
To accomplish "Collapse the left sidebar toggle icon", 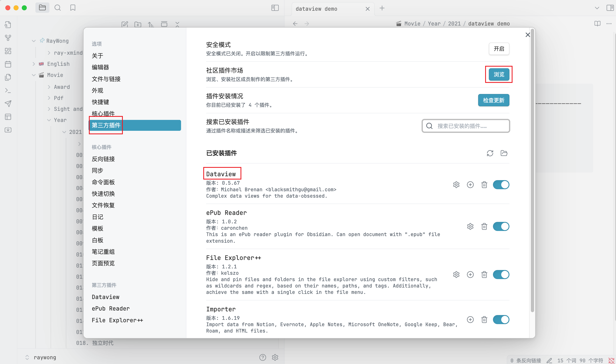I will coord(275,8).
